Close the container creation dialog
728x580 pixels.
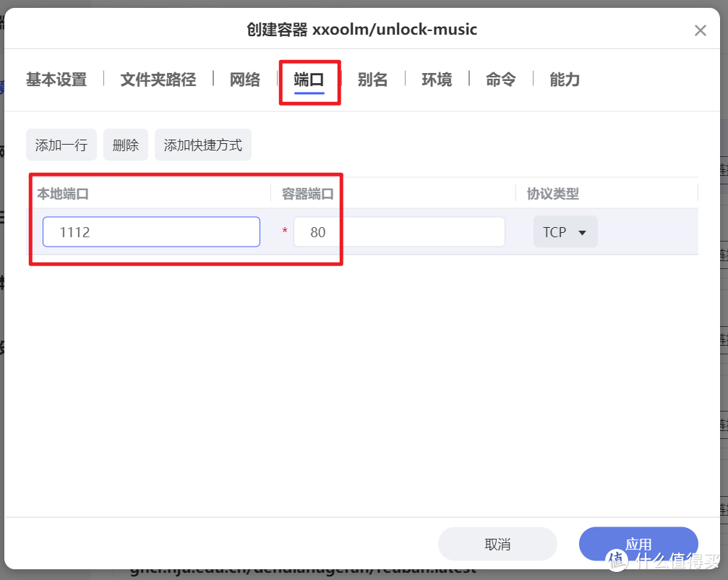point(700,30)
